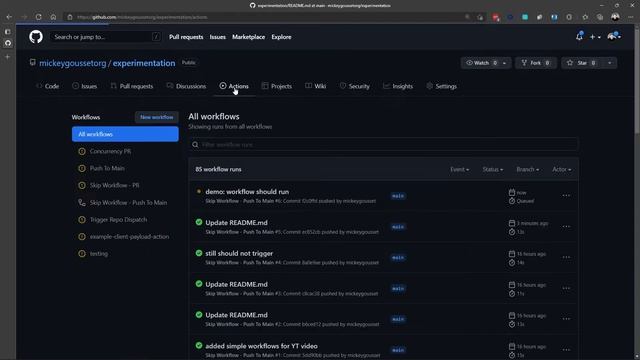Open Marketplace in the top navigation
This screenshot has height=360, width=640.
[249, 37]
